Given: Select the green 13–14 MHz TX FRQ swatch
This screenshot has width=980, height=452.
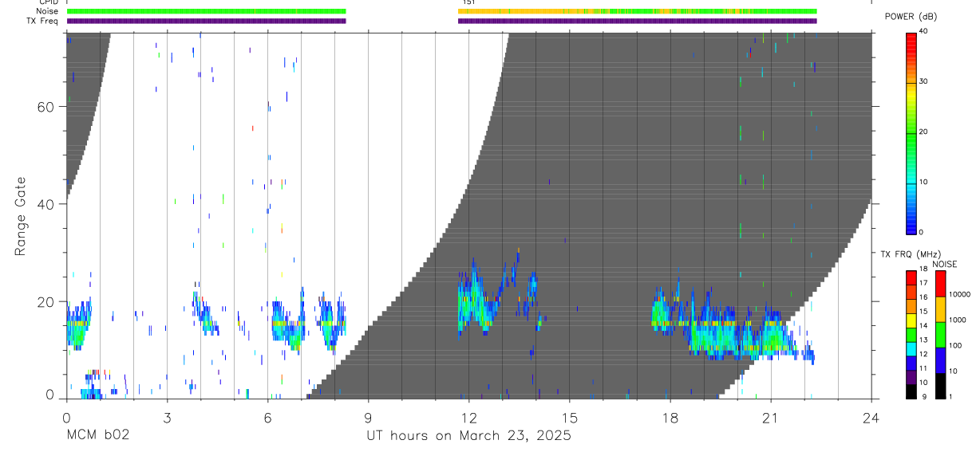Looking at the screenshot, I should (x=911, y=335).
